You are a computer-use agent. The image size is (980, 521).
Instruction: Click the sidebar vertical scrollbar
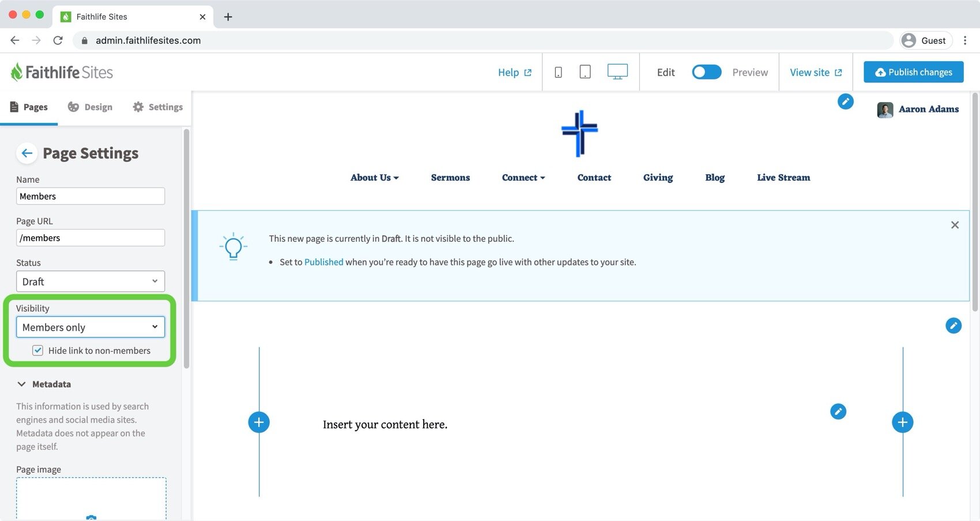[186, 248]
